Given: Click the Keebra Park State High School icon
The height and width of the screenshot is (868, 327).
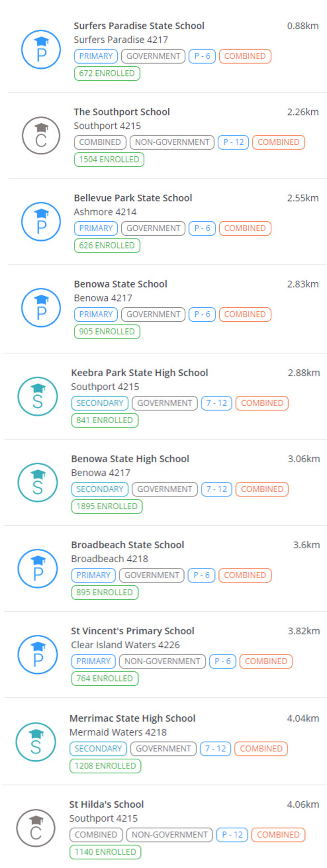Looking at the screenshot, I should coord(38,396).
